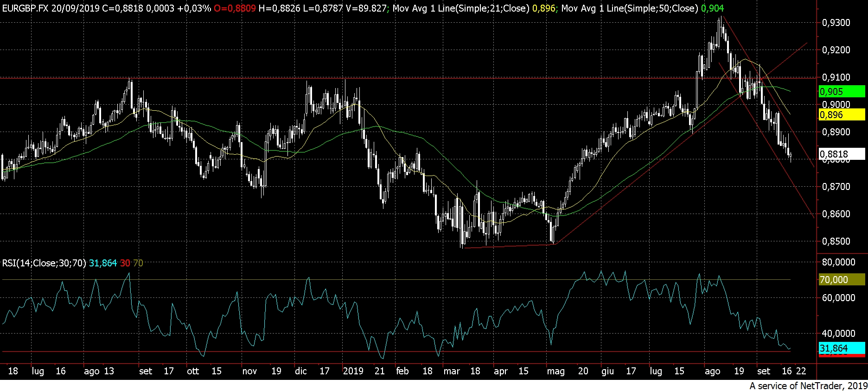
Task: Click Mov Avg 1 Line(Simple;50;Close) legend
Action: (x=630, y=8)
